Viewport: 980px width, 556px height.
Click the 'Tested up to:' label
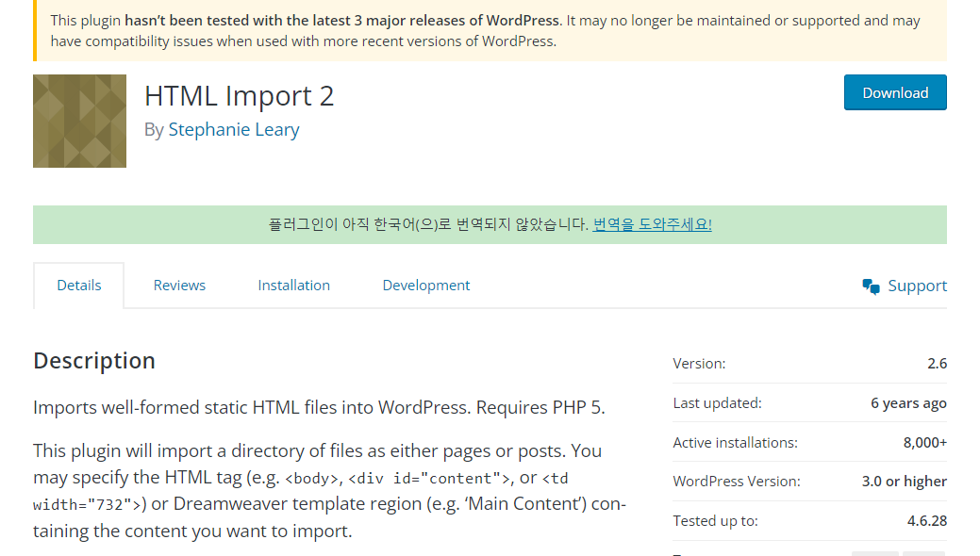click(x=716, y=521)
